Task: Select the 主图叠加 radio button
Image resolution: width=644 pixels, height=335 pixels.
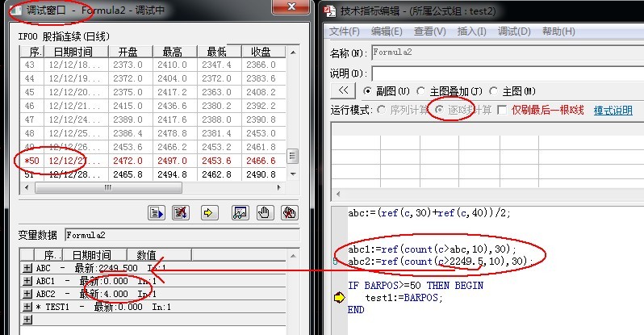Action: tap(420, 91)
